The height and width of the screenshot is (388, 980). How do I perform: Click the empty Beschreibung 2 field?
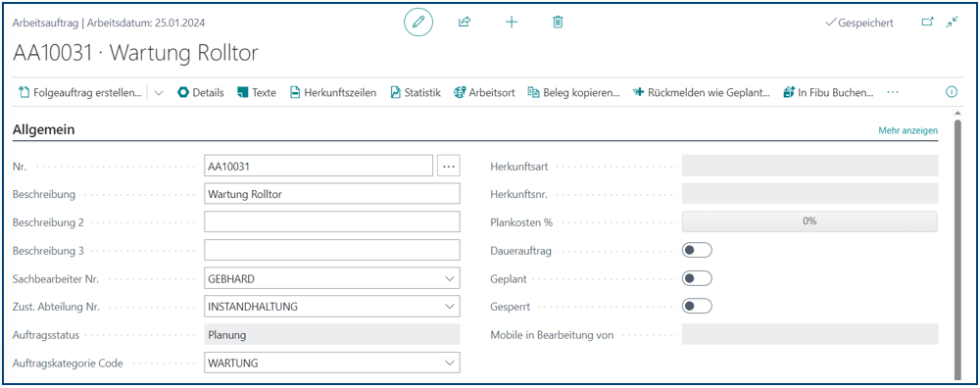pos(332,221)
